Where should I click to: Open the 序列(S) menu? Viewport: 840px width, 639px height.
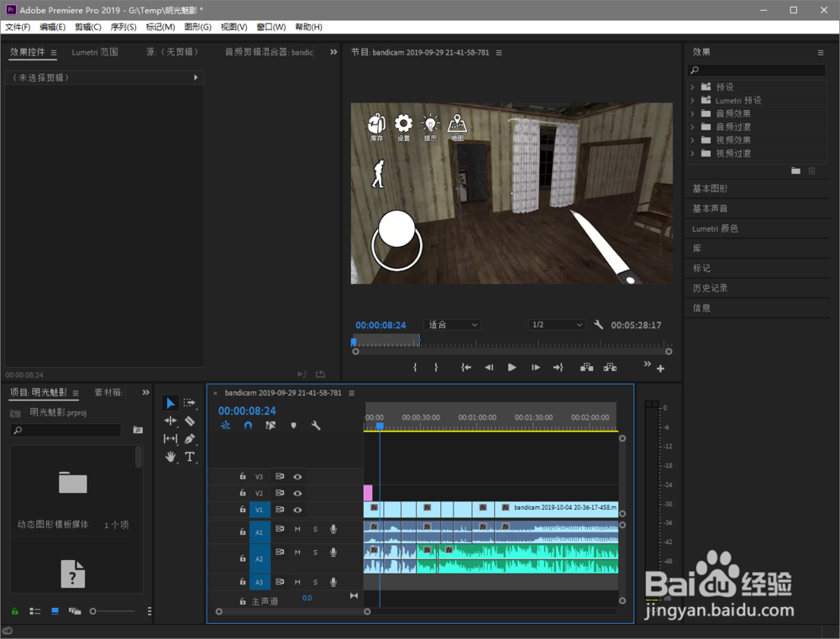click(x=123, y=27)
